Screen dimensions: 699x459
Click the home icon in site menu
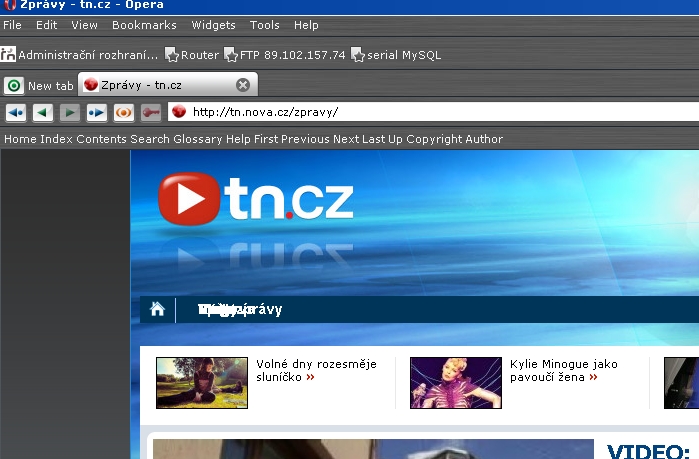[x=157, y=308]
